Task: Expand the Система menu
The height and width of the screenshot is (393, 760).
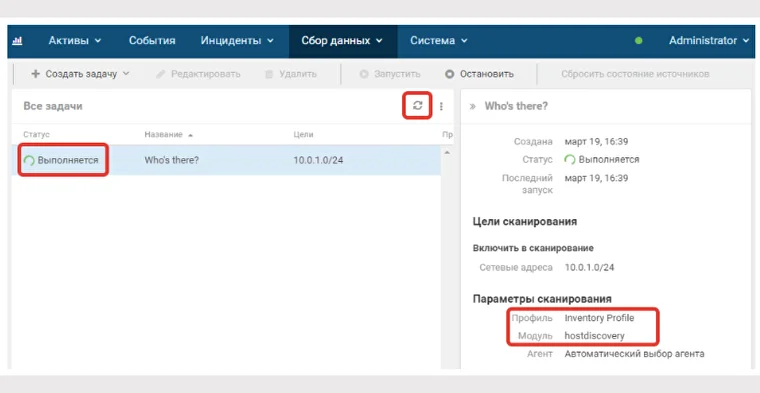Action: click(x=439, y=41)
